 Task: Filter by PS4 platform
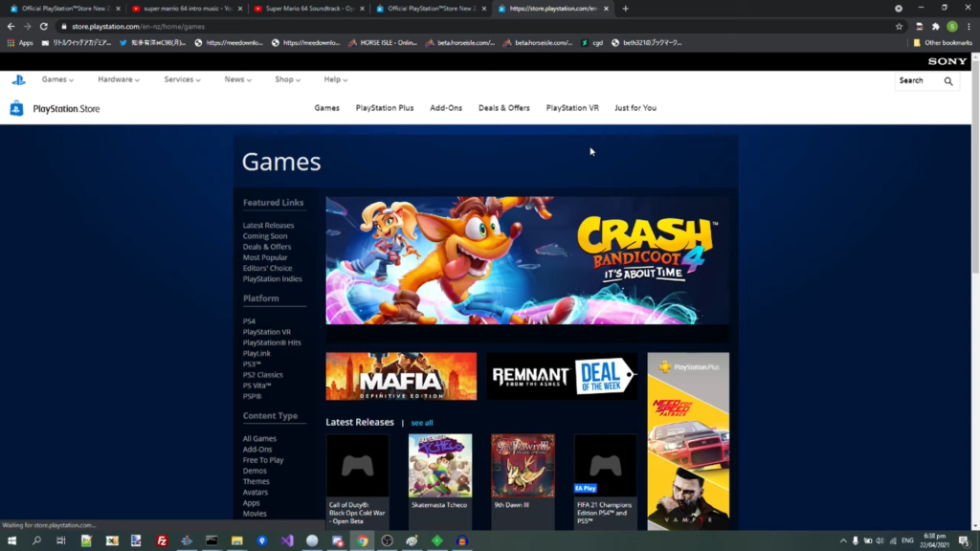[250, 321]
